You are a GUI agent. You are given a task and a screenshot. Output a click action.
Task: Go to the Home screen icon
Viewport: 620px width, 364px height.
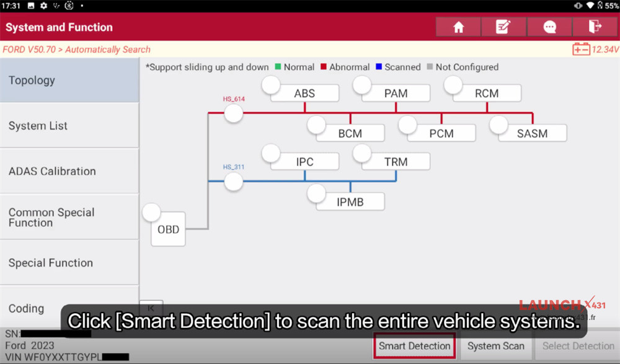point(458,27)
